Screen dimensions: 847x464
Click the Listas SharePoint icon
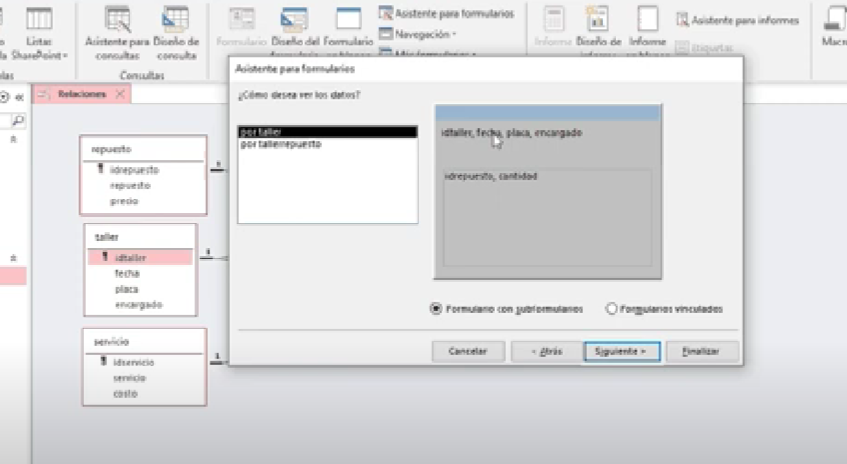click(39, 19)
